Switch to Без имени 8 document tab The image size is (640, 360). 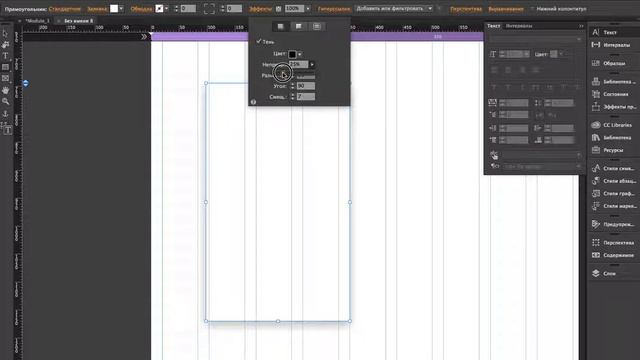click(78, 20)
